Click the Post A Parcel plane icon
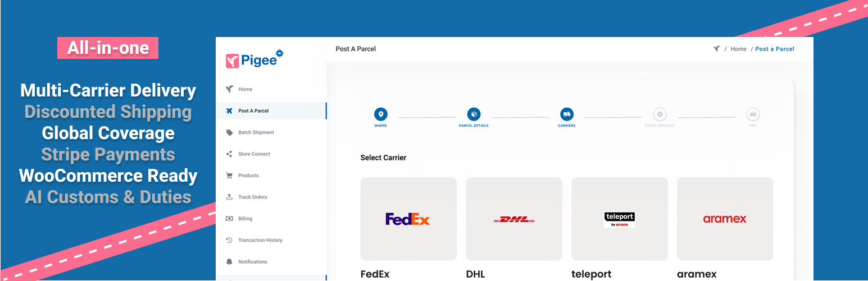This screenshot has height=281, width=868. pyautogui.click(x=229, y=111)
